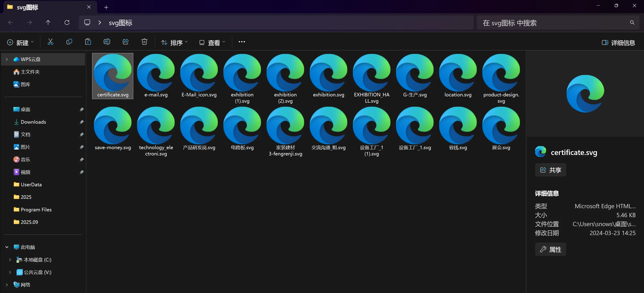Click the Delete trash can icon
The width and height of the screenshot is (644, 293).
(144, 42)
